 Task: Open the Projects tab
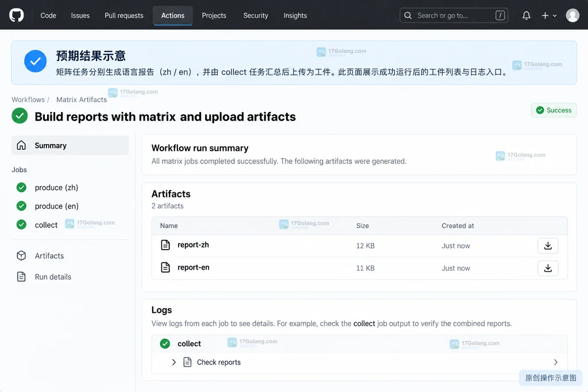pos(214,15)
